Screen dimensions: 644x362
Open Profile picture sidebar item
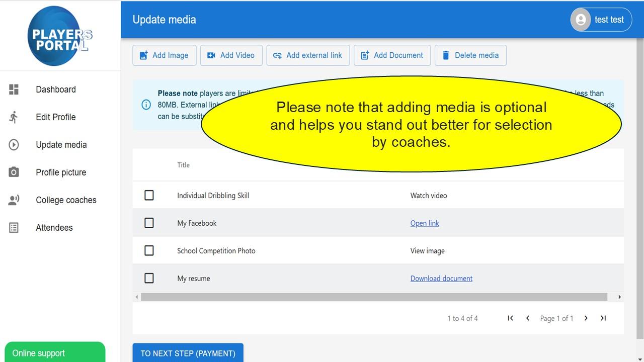tap(60, 172)
